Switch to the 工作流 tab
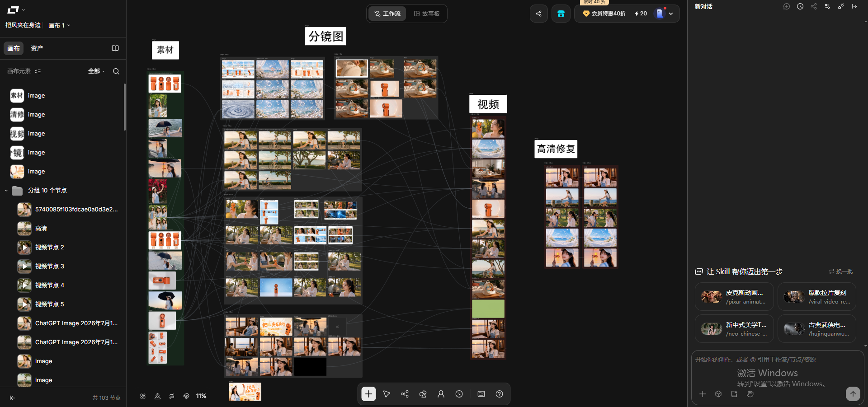868x407 pixels. point(387,14)
